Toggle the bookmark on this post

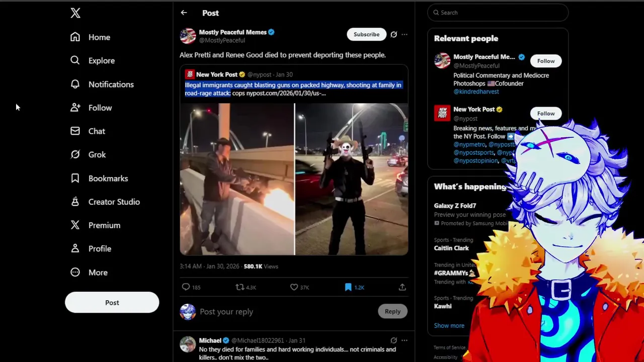pos(348,287)
